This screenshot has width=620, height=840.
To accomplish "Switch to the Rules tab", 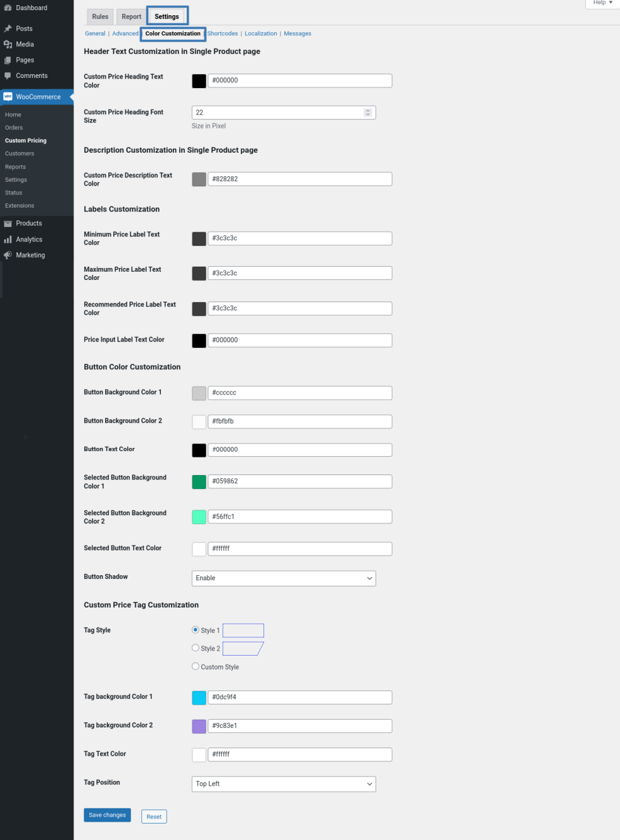I will [x=100, y=16].
